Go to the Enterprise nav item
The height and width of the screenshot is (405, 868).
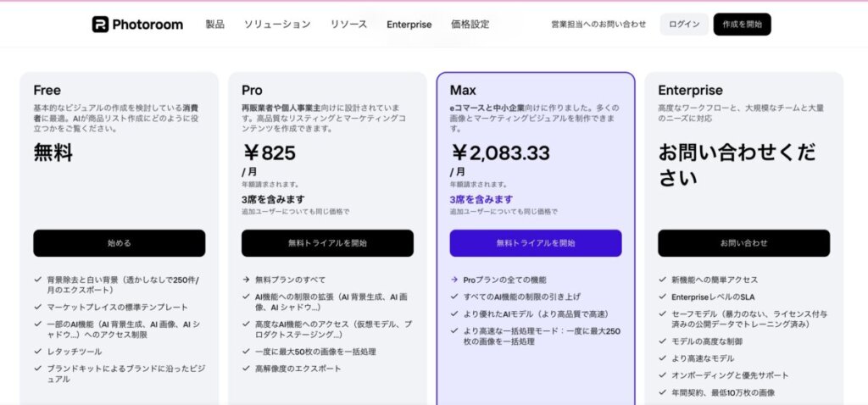tap(409, 25)
